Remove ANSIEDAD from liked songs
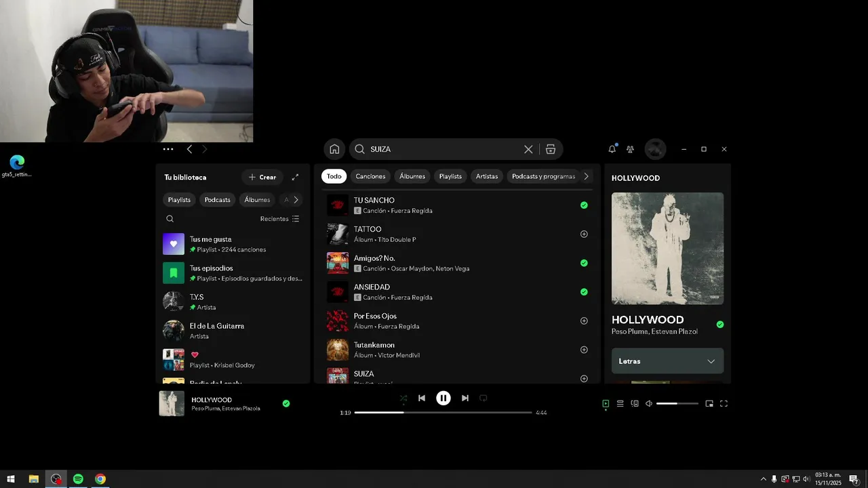The width and height of the screenshot is (868, 488). click(x=584, y=291)
